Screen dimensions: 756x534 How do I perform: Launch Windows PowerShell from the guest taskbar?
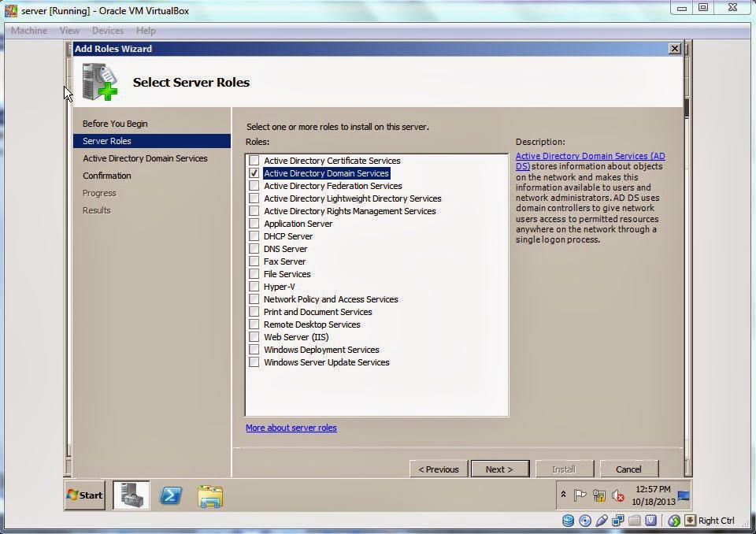click(x=171, y=495)
